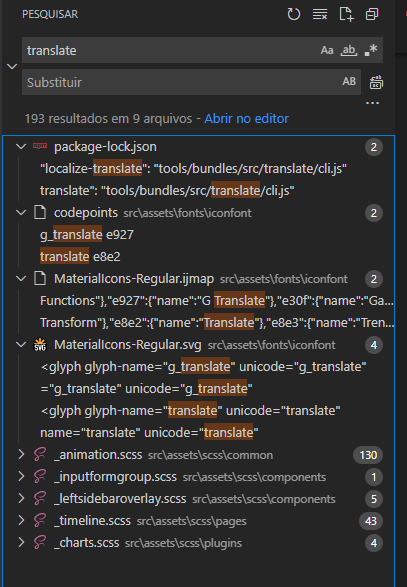
Task: Expand _animation.scss results
Action: coord(21,455)
